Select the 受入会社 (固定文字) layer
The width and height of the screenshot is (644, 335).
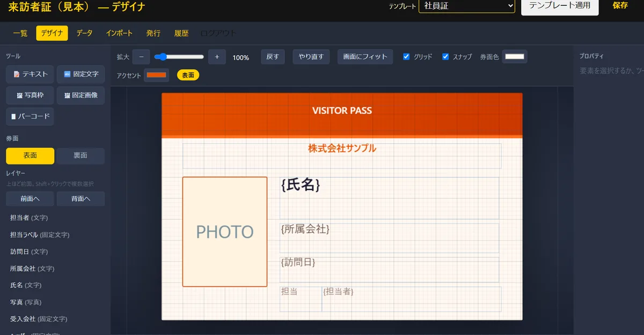(55, 319)
